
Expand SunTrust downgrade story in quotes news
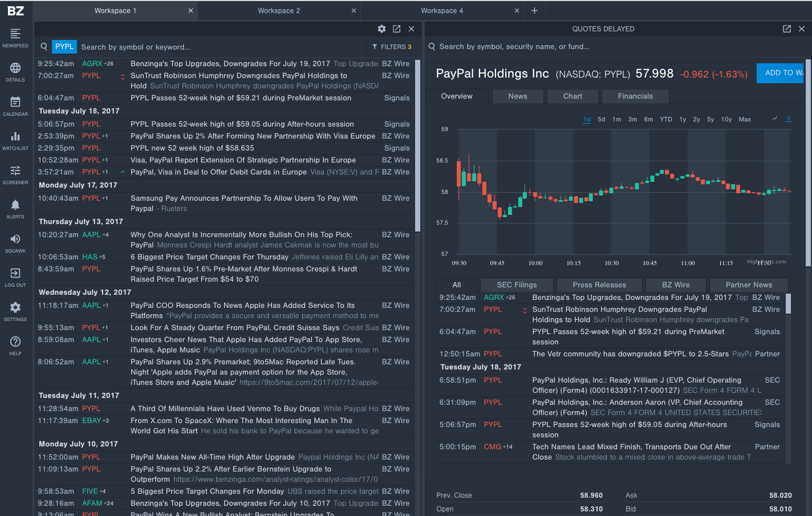click(x=525, y=310)
